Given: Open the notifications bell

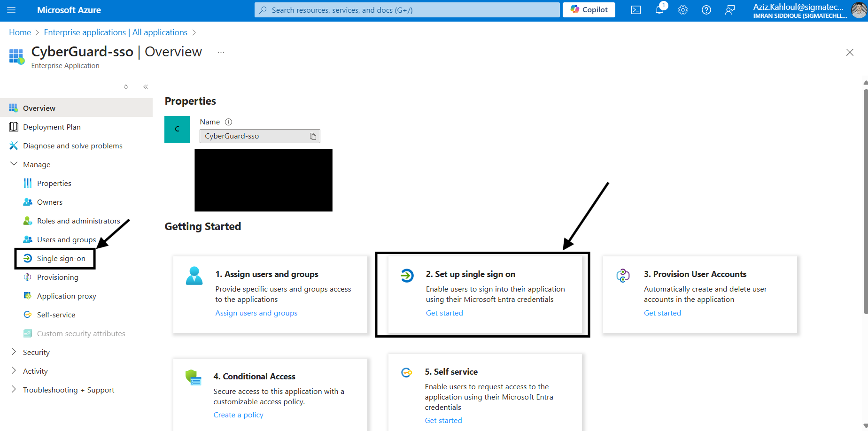Looking at the screenshot, I should (659, 10).
